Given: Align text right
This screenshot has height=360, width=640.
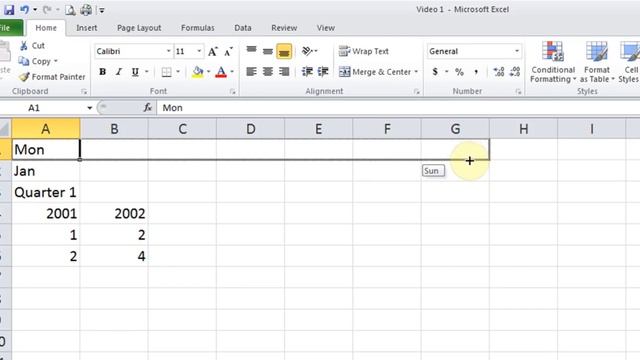Looking at the screenshot, I should click(x=284, y=72).
